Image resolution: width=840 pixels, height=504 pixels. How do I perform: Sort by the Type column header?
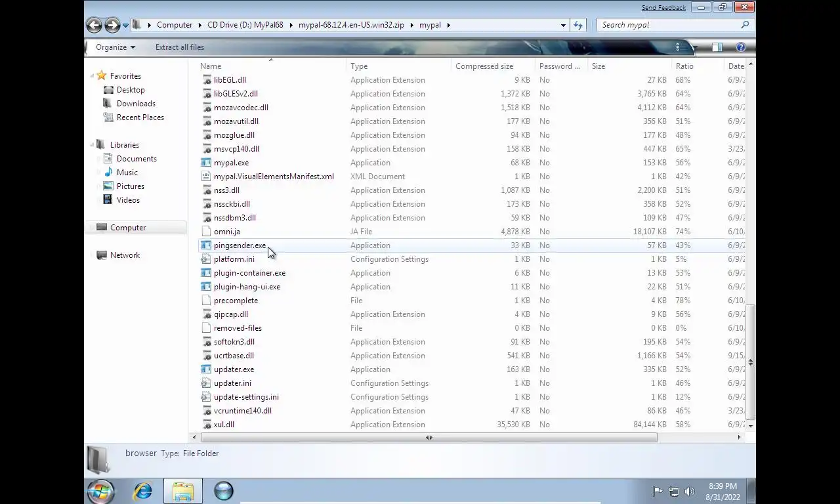coord(399,66)
